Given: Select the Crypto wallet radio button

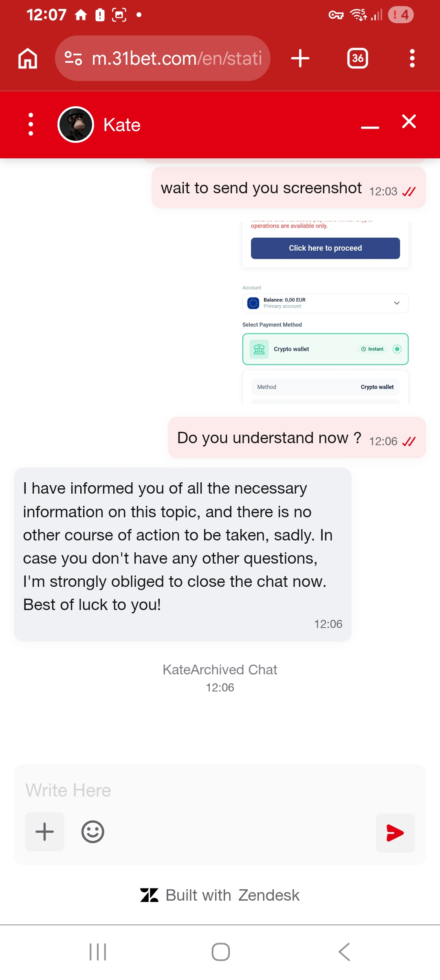Looking at the screenshot, I should [397, 349].
